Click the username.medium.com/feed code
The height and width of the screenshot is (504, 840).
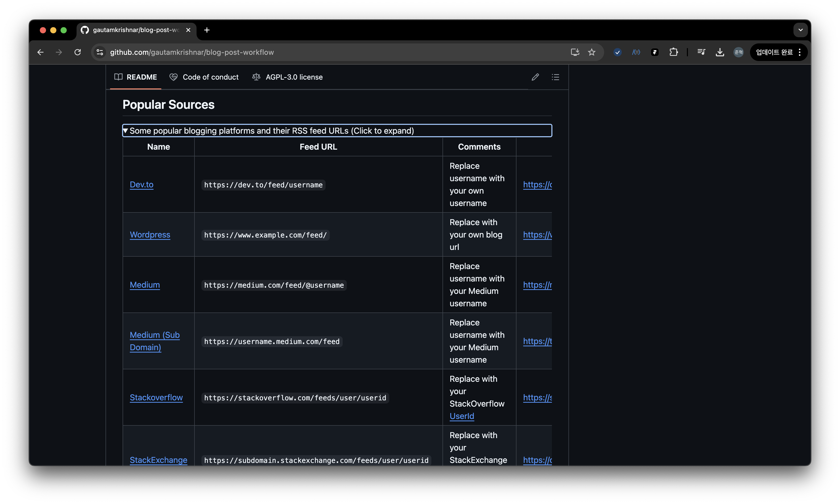click(x=272, y=341)
